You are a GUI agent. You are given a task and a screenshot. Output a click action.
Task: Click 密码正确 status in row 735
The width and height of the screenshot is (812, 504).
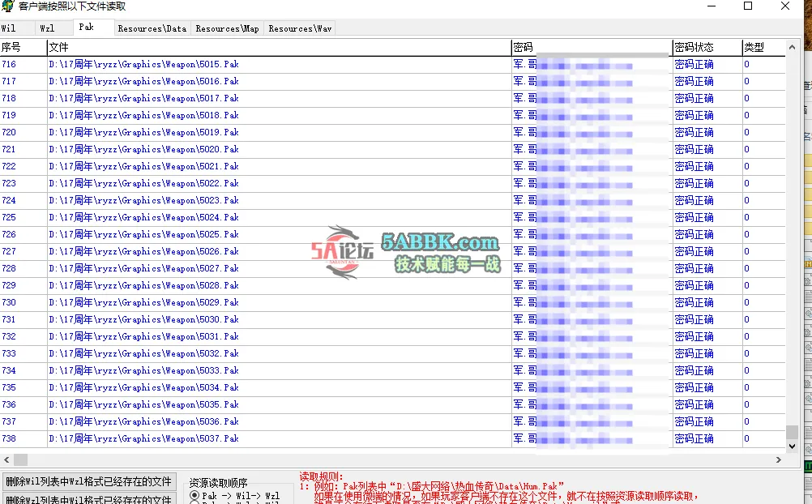coord(694,387)
